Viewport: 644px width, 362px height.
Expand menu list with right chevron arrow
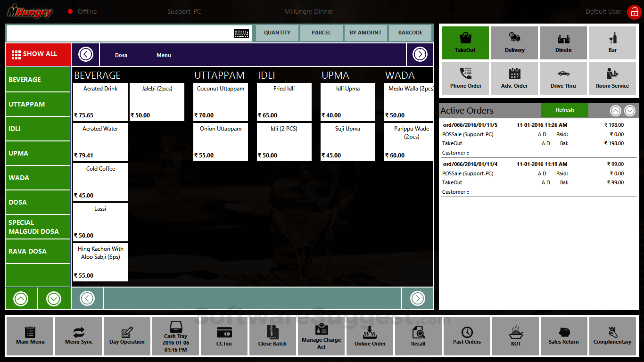pos(420,54)
